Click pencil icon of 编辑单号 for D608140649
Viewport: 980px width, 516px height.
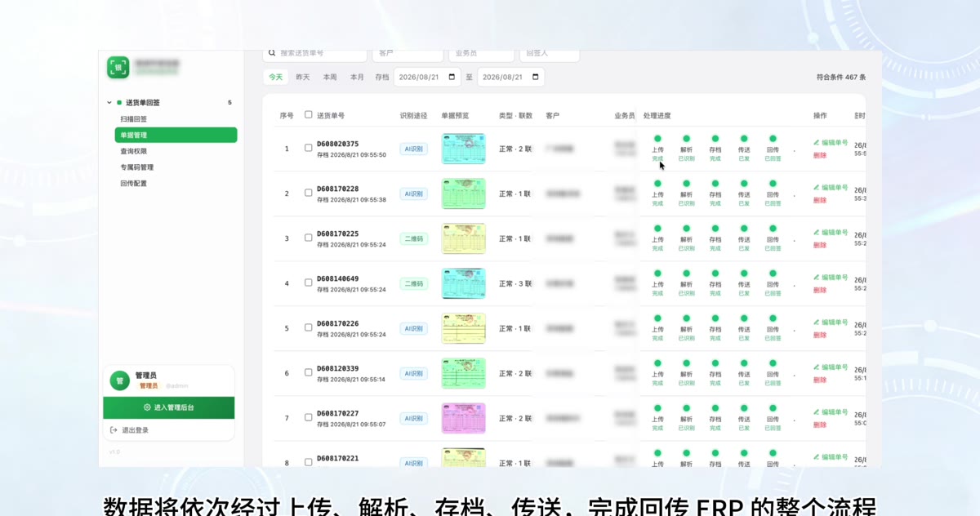tap(816, 277)
